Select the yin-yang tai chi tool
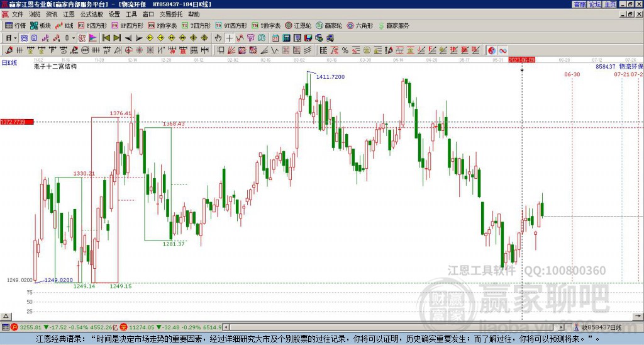 coord(492,50)
